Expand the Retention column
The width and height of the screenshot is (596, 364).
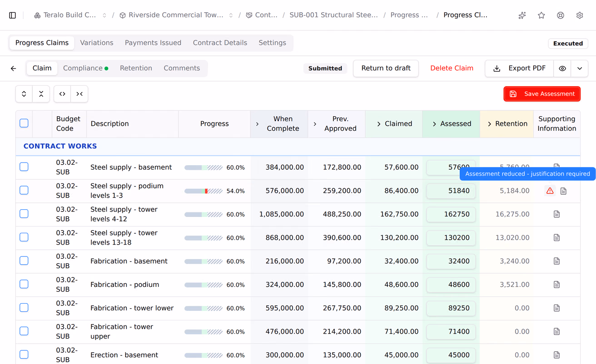point(490,124)
